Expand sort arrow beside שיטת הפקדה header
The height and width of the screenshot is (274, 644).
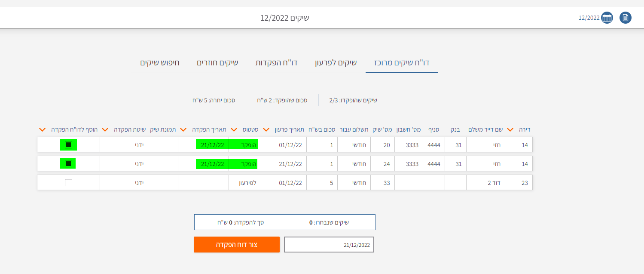pos(105,129)
